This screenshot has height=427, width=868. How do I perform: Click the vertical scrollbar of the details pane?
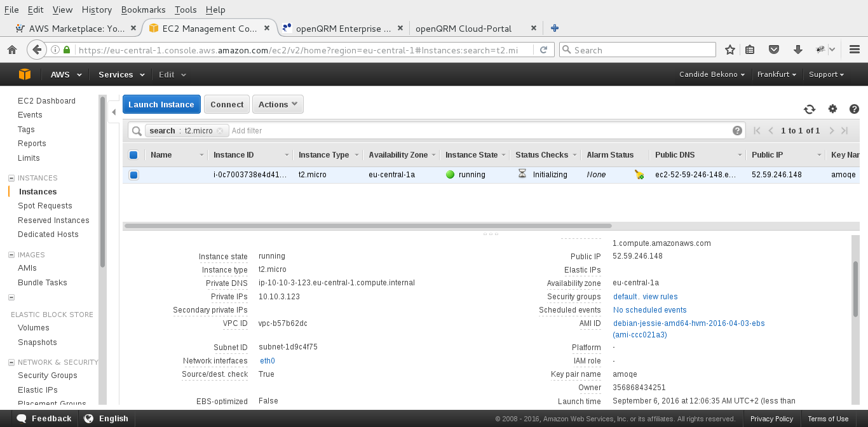[x=855, y=288]
